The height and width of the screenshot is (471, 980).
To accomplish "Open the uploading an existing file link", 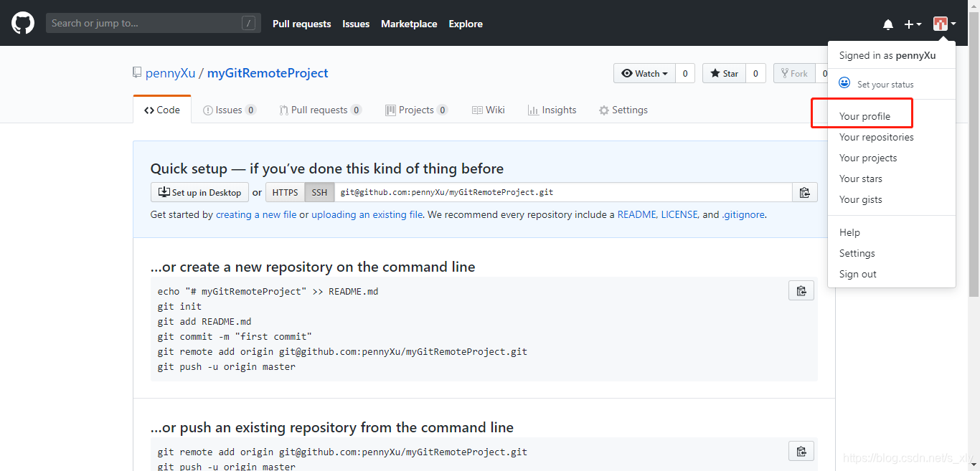I will coord(367,214).
